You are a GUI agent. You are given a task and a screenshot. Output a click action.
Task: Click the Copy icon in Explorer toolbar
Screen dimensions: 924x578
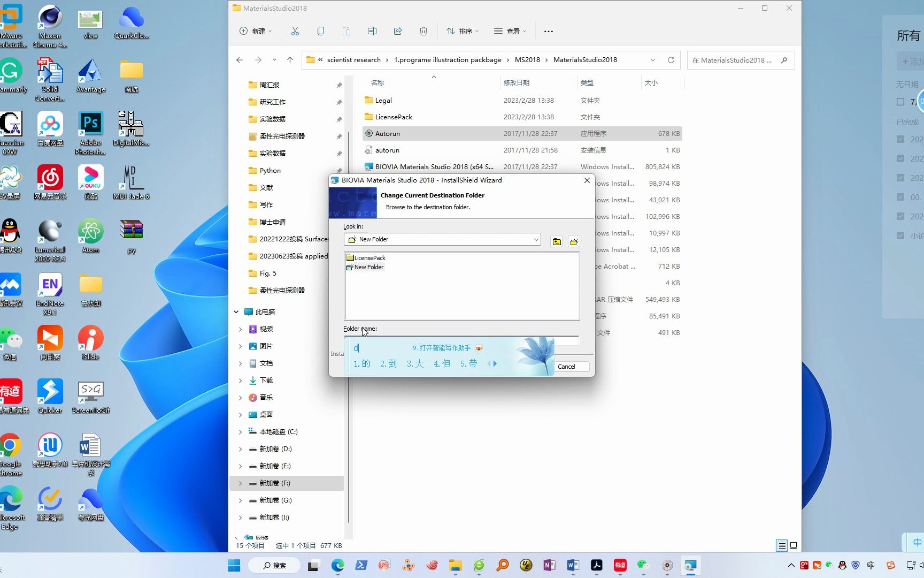[x=321, y=31]
